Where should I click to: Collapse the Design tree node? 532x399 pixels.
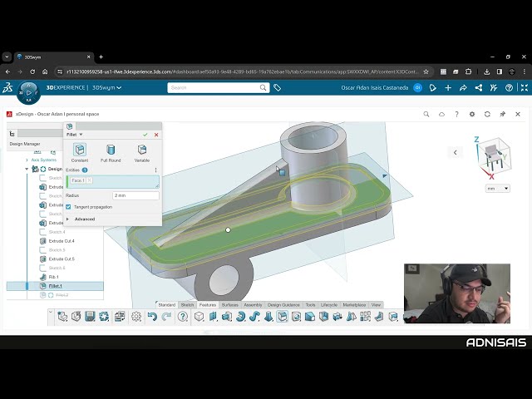pyautogui.click(x=27, y=169)
